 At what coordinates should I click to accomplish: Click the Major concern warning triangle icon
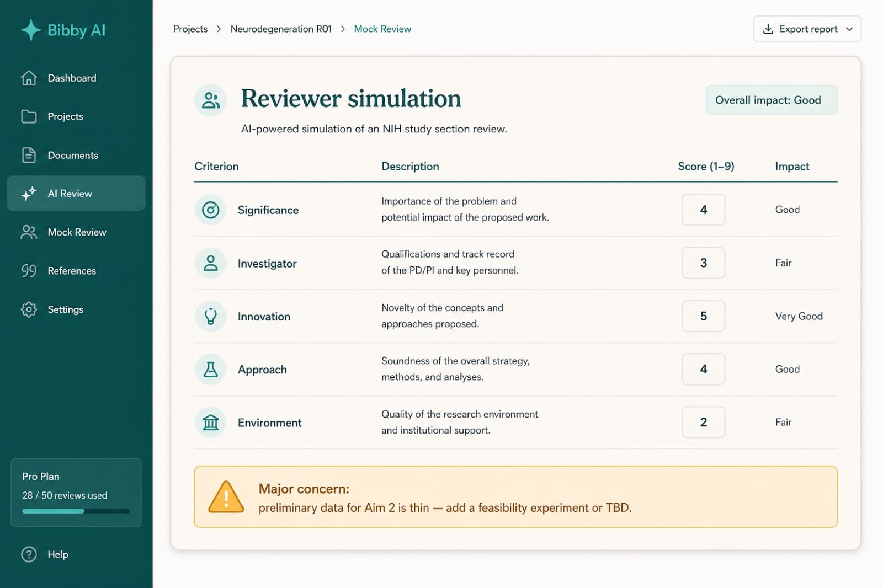pyautogui.click(x=226, y=497)
